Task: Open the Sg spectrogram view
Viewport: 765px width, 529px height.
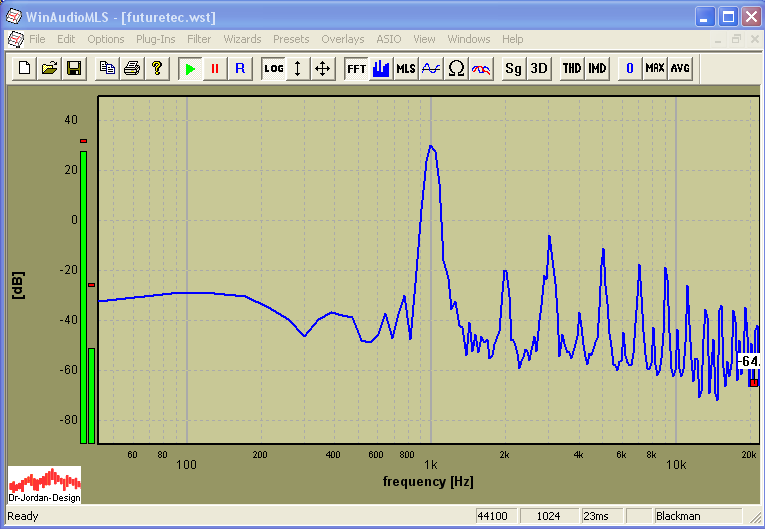Action: (x=513, y=68)
